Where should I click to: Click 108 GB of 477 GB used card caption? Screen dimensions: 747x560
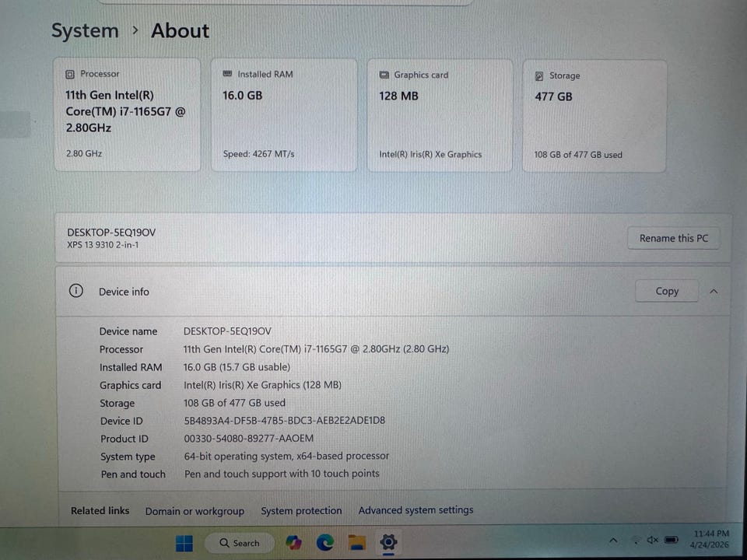point(578,155)
